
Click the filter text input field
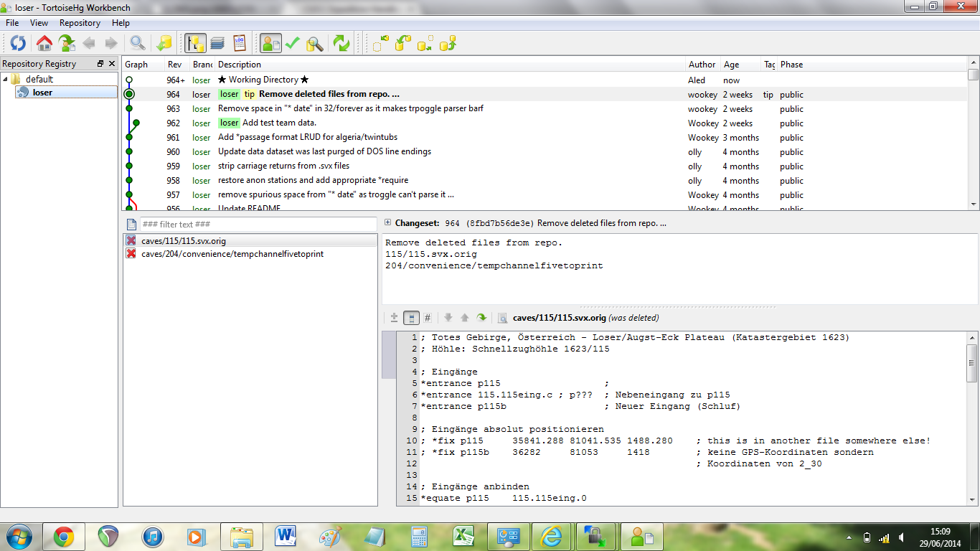pos(258,225)
